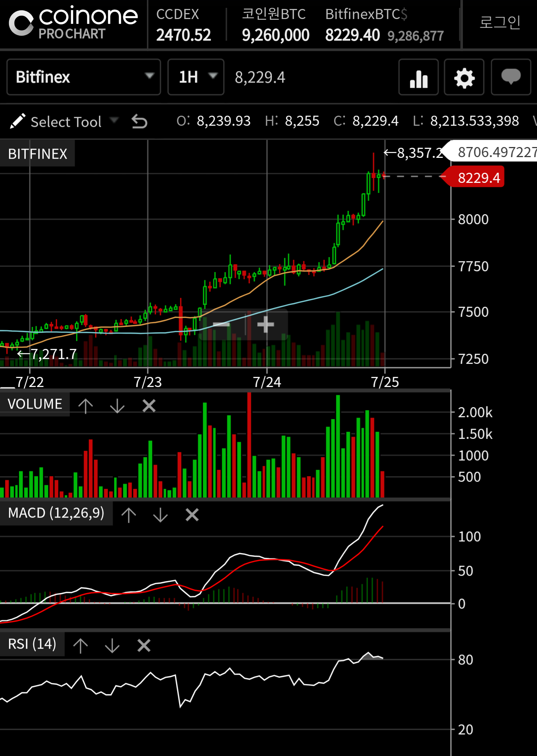Zoom out the chart with minus button

[x=222, y=324]
